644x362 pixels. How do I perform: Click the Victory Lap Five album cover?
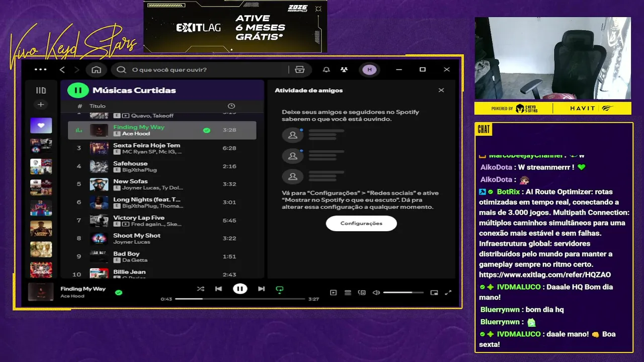(x=99, y=220)
